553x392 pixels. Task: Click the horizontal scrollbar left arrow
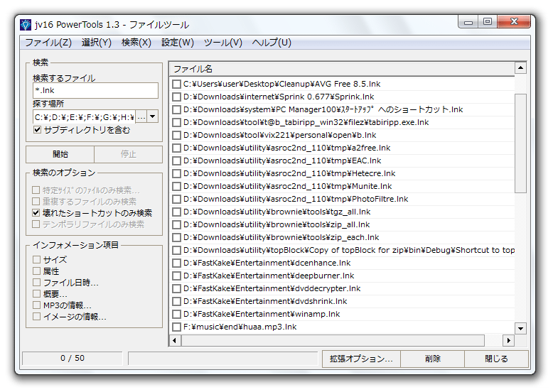click(175, 341)
